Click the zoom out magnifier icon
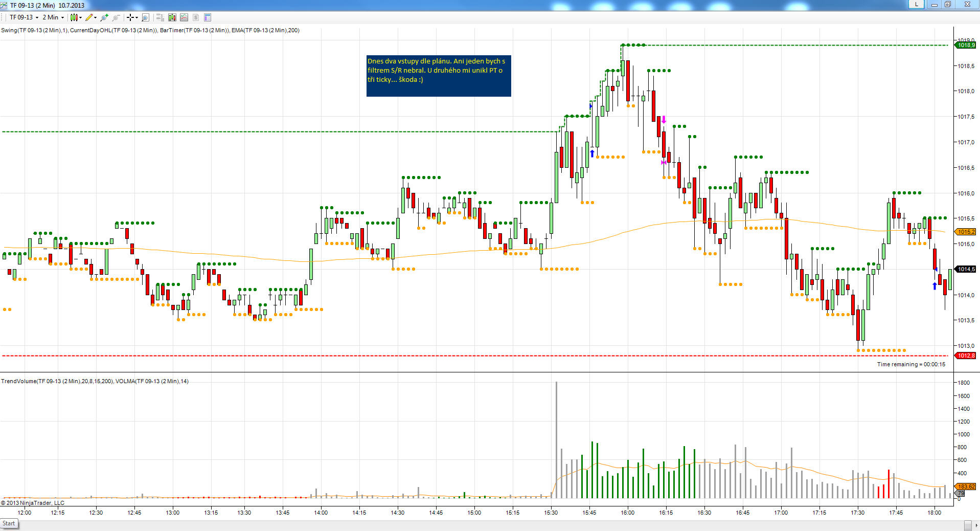 [116, 17]
